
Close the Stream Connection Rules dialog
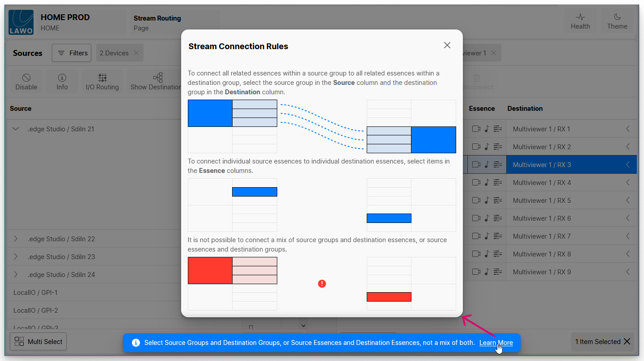447,46
